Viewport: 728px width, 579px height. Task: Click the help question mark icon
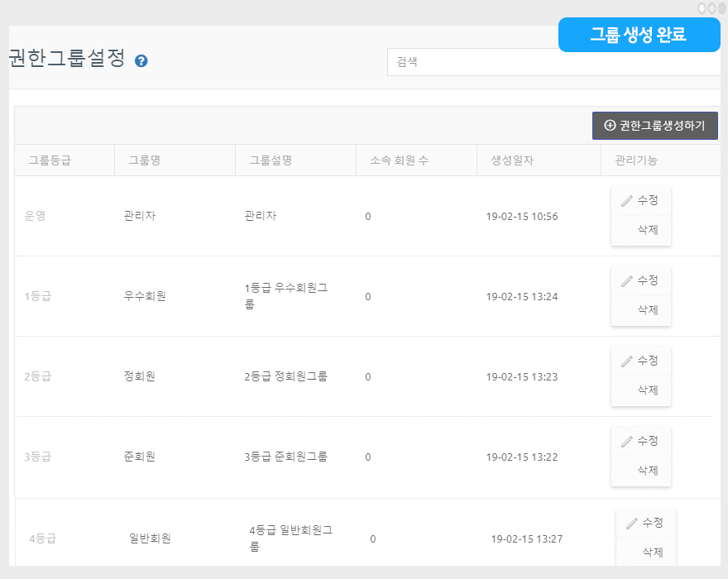(x=141, y=61)
